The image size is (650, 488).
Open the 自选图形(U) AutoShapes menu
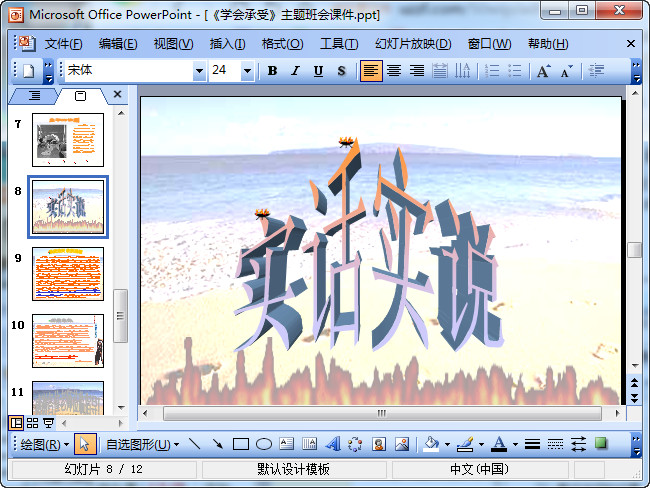143,444
